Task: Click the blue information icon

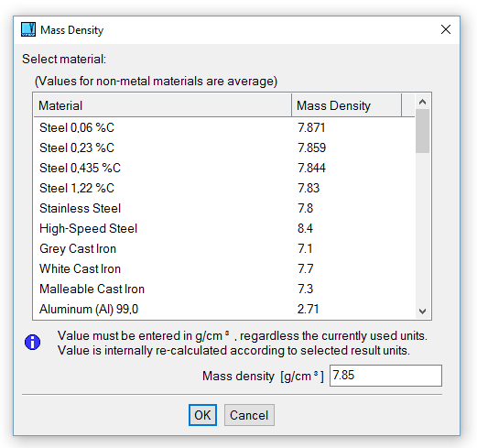Action: [x=32, y=342]
